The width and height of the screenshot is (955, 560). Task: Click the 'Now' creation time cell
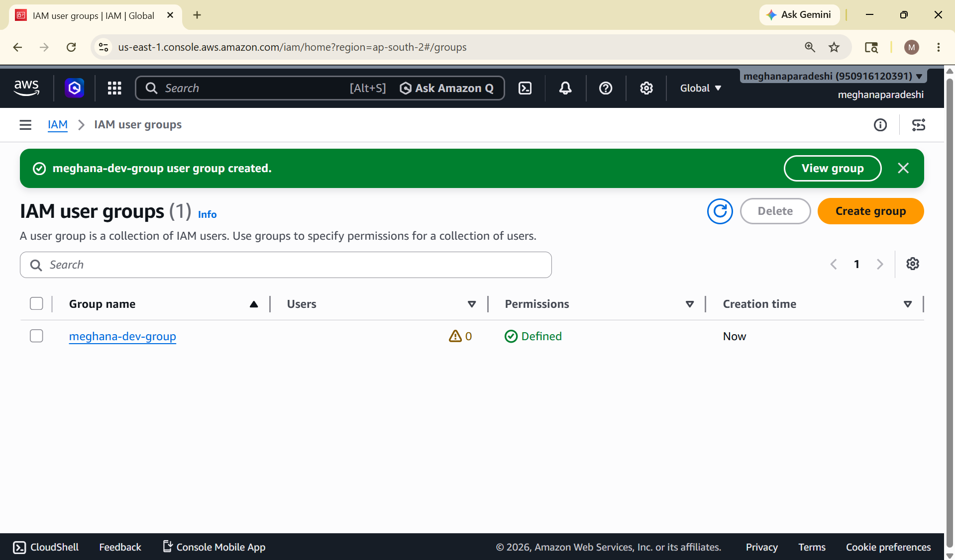(735, 337)
